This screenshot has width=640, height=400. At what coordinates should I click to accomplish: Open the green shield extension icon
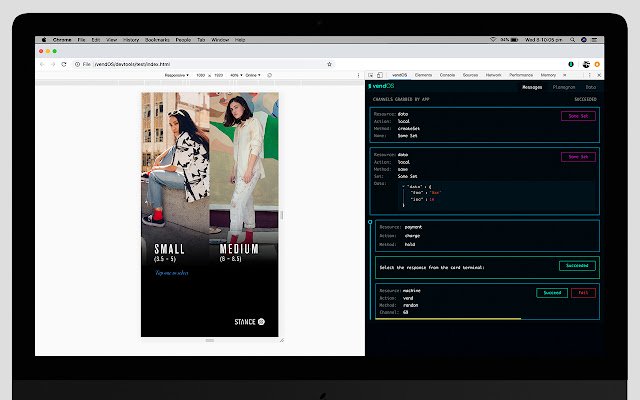[x=571, y=64]
